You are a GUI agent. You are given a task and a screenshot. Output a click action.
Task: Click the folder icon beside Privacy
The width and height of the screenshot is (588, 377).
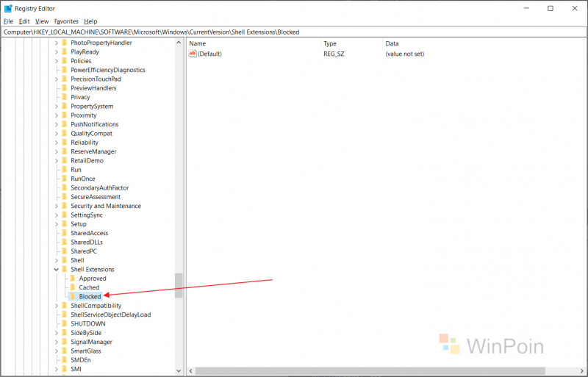(x=64, y=97)
